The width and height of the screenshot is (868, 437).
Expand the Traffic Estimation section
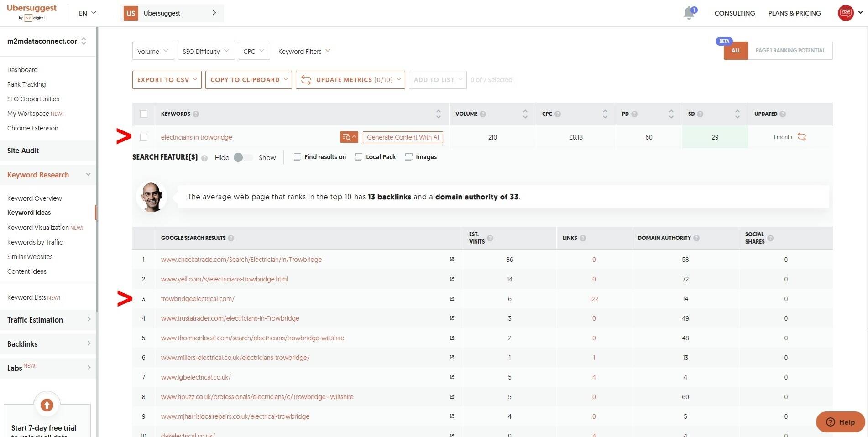(x=48, y=320)
